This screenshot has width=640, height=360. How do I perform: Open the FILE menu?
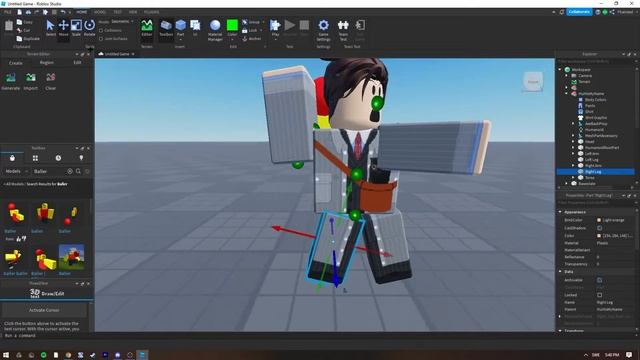8,12
